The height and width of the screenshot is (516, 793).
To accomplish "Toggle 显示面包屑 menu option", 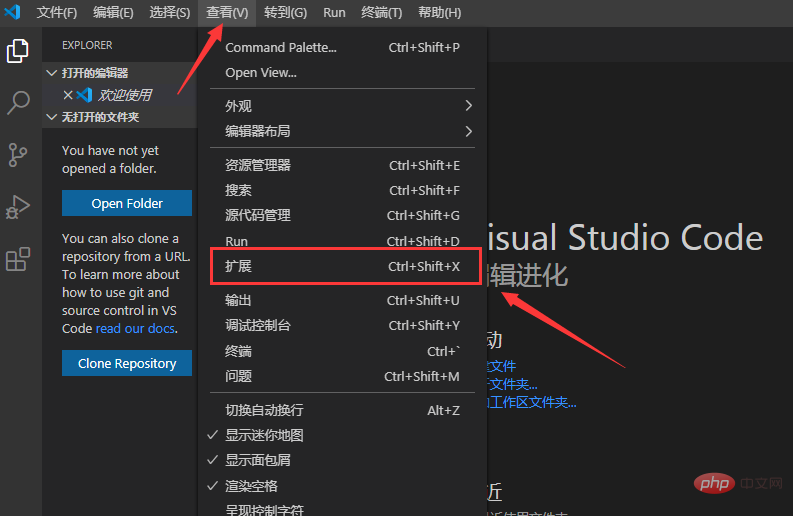I will (x=264, y=460).
